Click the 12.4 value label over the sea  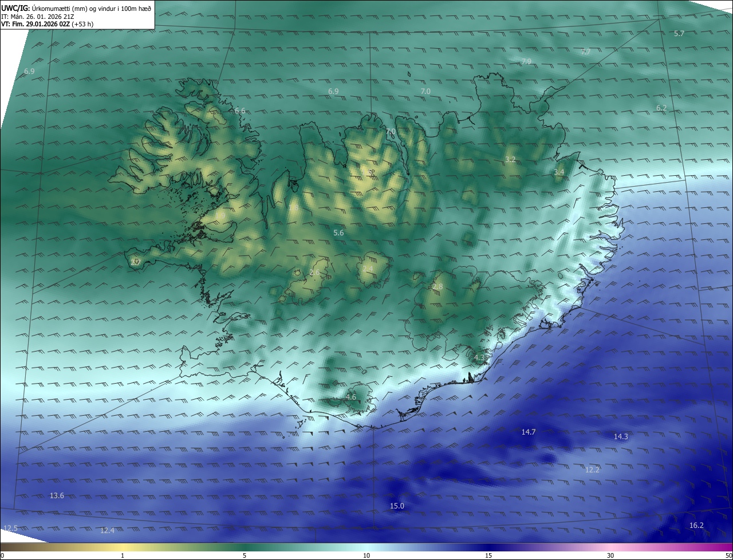pos(107,531)
